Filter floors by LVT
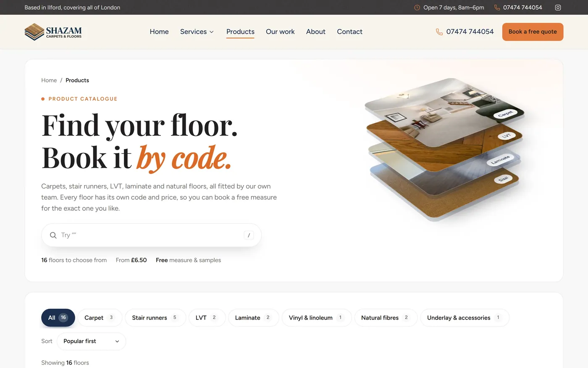Image resolution: width=588 pixels, height=368 pixels. click(x=207, y=318)
